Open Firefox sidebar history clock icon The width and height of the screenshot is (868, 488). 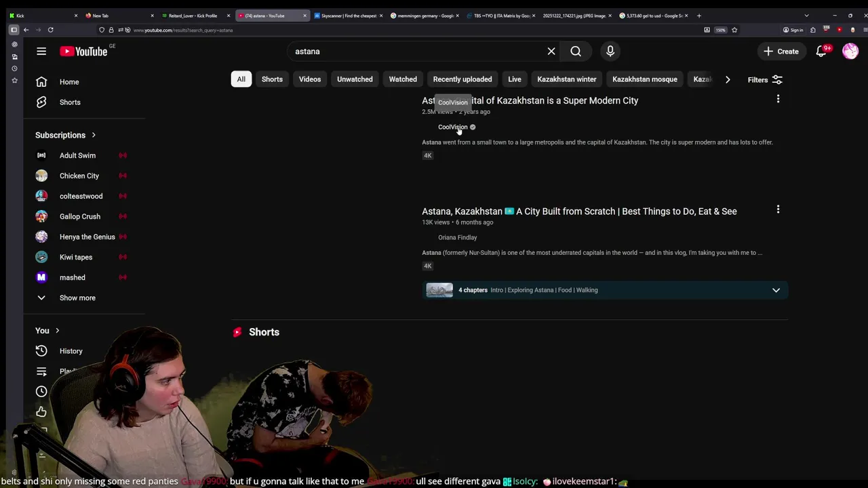(x=14, y=68)
